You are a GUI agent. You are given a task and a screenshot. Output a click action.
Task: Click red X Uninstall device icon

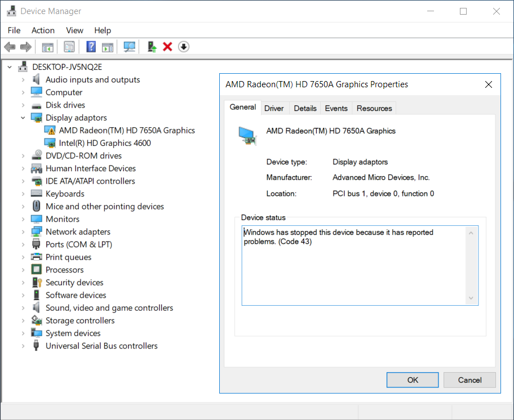(x=167, y=47)
